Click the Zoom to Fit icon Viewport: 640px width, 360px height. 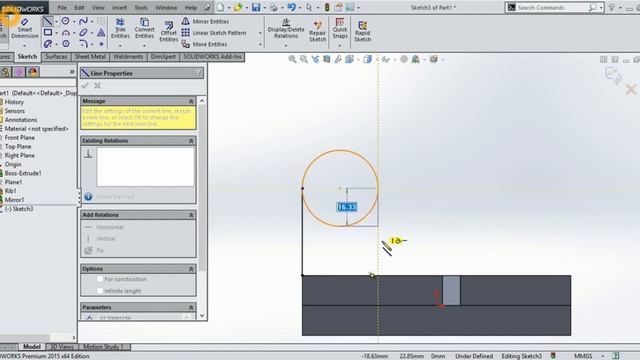click(x=292, y=60)
